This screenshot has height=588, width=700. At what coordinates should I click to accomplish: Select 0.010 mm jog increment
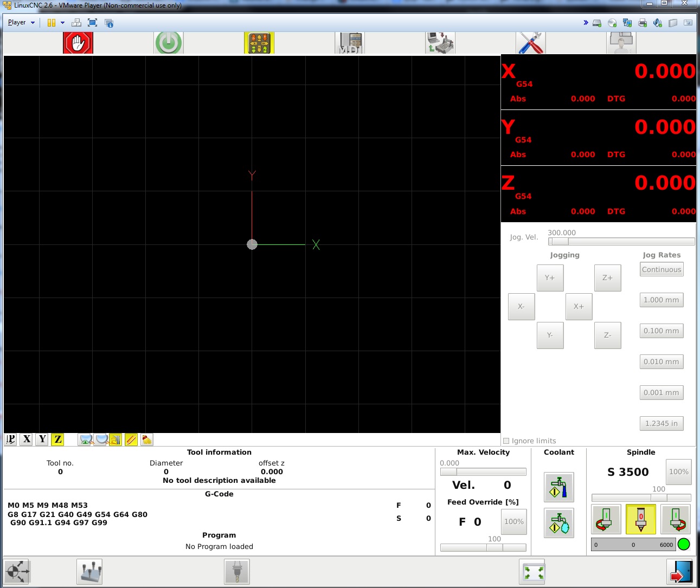662,362
